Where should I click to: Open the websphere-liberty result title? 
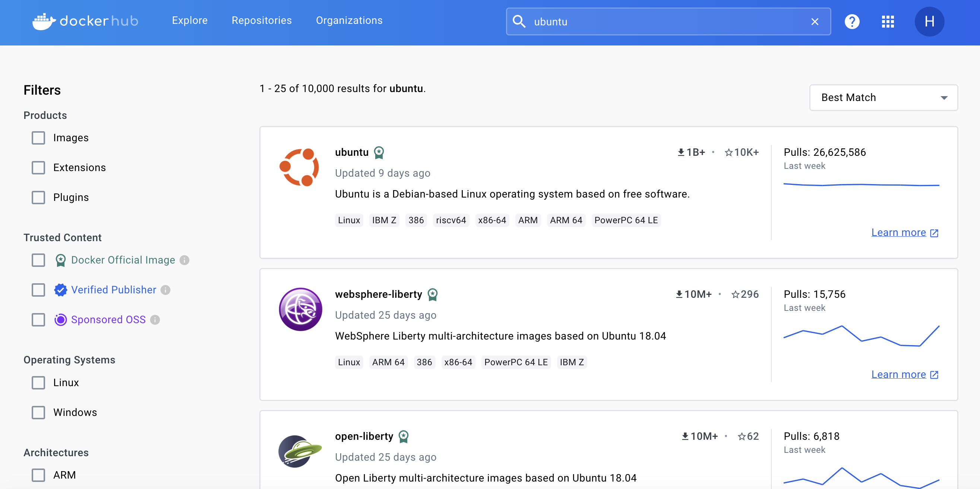pyautogui.click(x=379, y=294)
